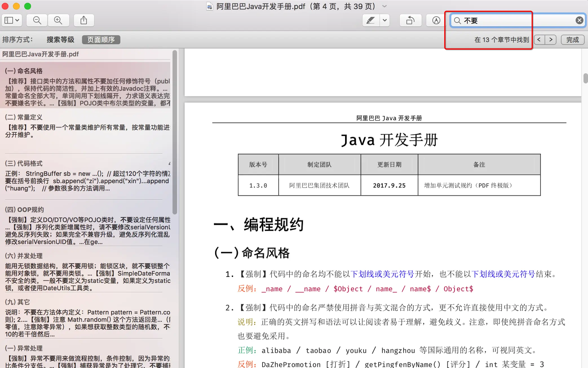This screenshot has width=588, height=368.
Task: Click the document vertical scrollbar thumb
Action: tap(585, 78)
